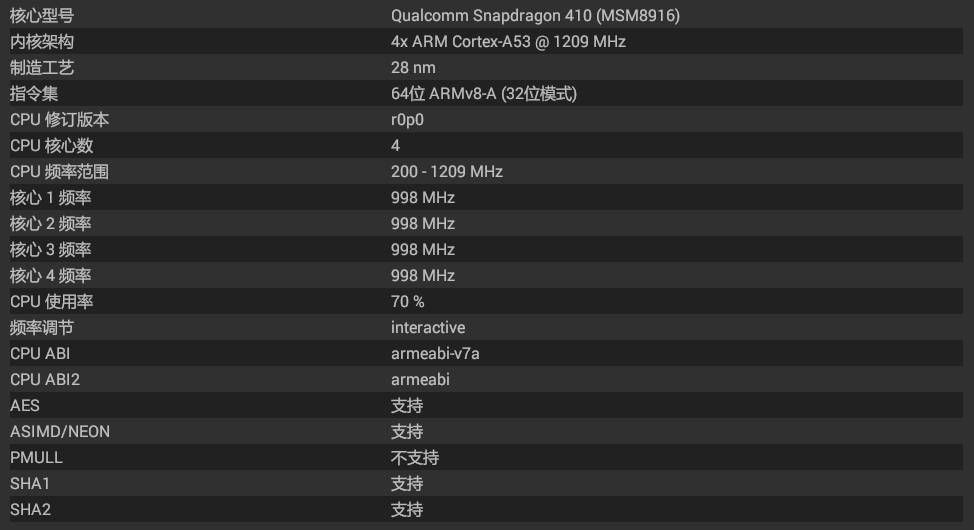Click the CPU ABI armeabi-v7a row
This screenshot has height=530, width=974.
tap(487, 354)
